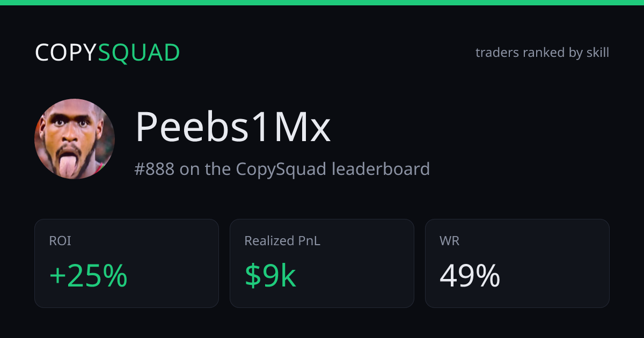Click the $9k profit value
Viewport: 644px width, 338px height.
[270, 276]
